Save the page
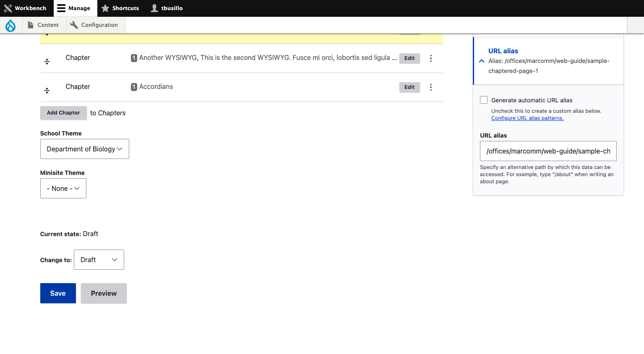This screenshot has height=354, width=644. [58, 293]
